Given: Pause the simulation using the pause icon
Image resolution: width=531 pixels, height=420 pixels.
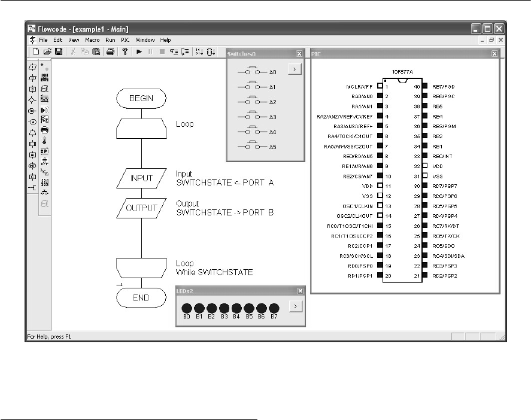Looking at the screenshot, I should tap(150, 51).
